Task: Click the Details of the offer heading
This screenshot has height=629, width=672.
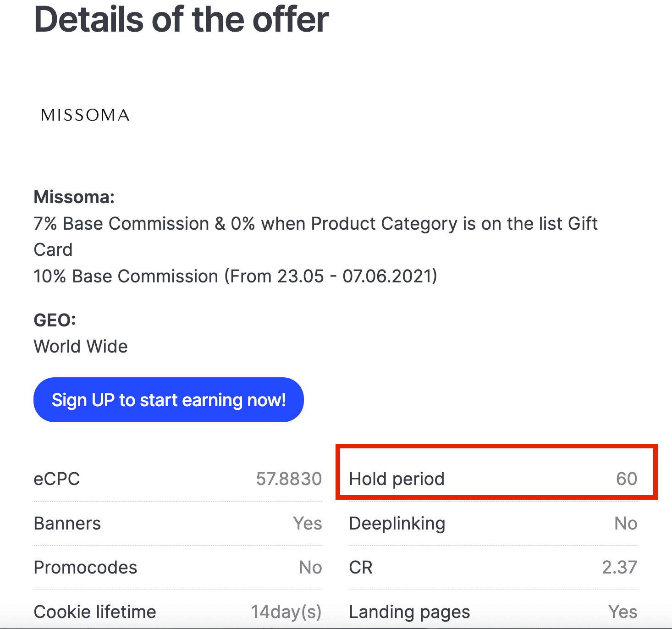Action: coord(182,19)
